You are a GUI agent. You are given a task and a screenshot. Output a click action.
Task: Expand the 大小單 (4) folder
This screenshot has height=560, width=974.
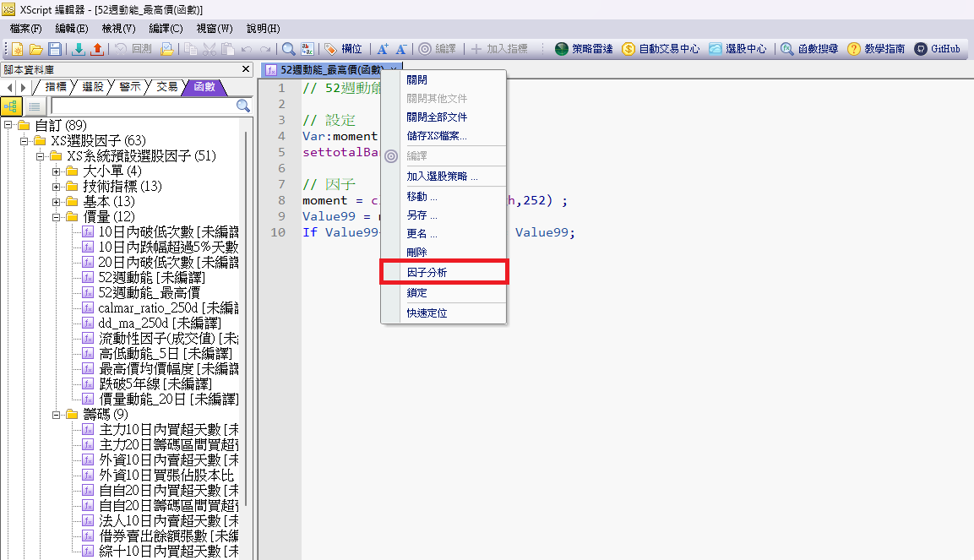pos(57,171)
